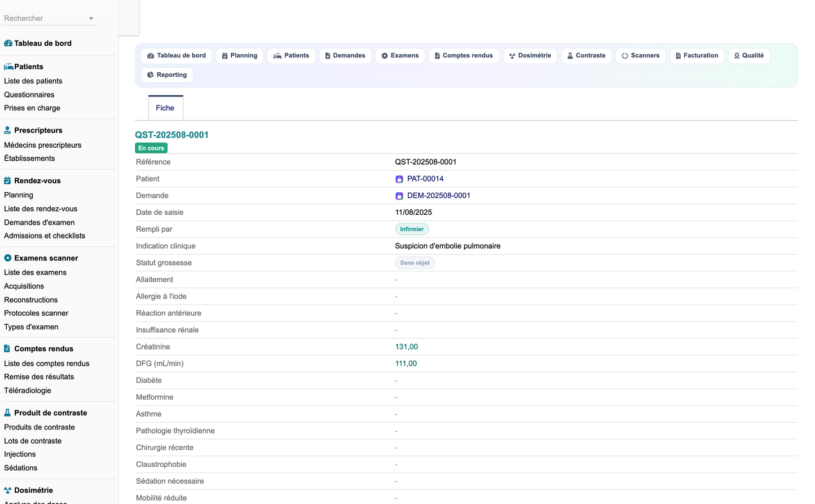Click the purple icon beside DEM-202508-0001

[399, 196]
